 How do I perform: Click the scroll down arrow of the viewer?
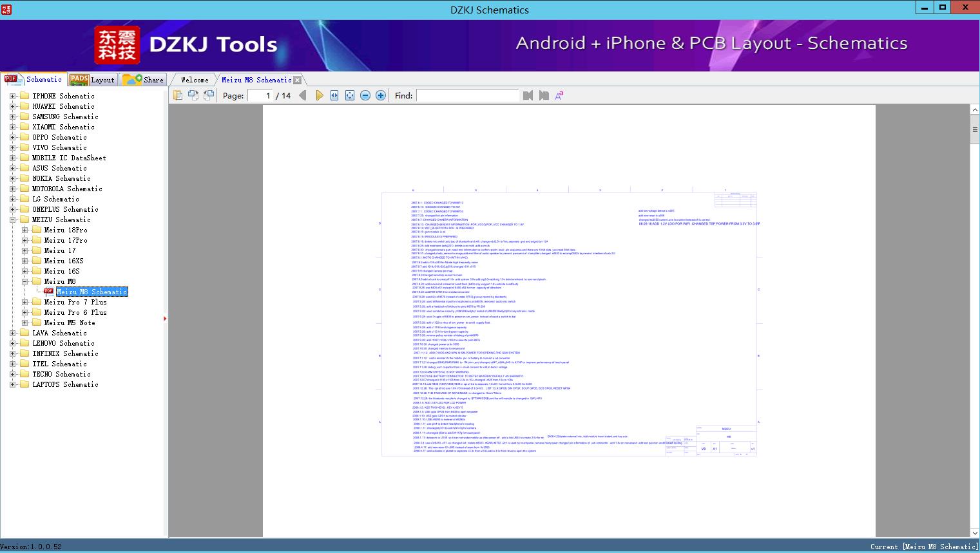point(975,532)
